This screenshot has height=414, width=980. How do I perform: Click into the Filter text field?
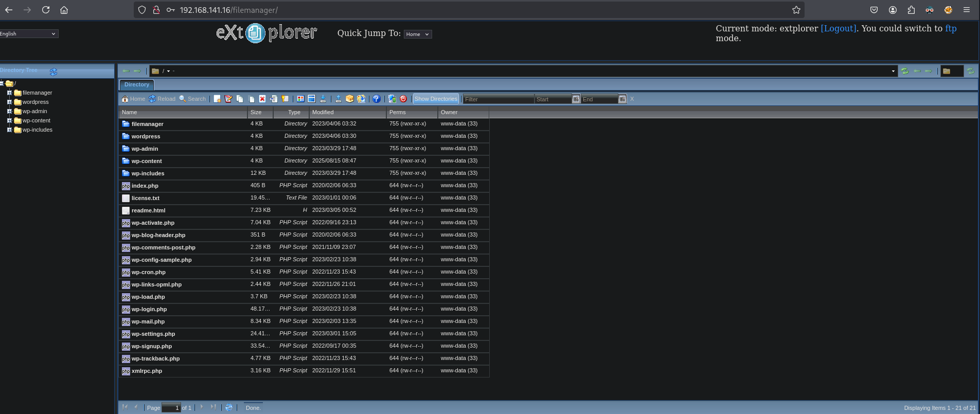(497, 99)
